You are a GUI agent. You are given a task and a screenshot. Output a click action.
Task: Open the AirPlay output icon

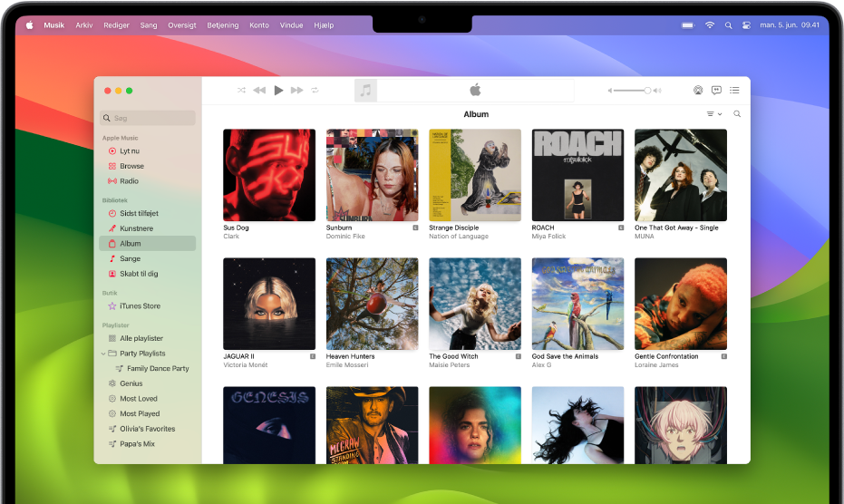pyautogui.click(x=698, y=91)
